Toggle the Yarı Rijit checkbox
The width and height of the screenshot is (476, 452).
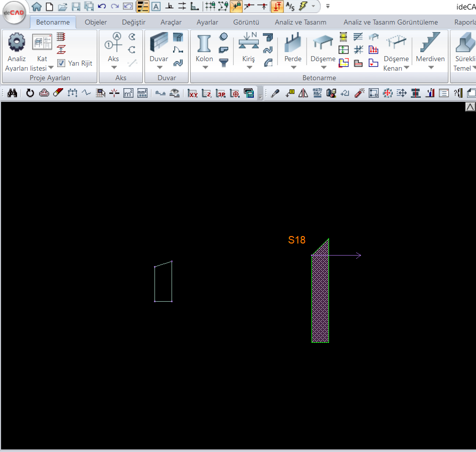point(61,63)
